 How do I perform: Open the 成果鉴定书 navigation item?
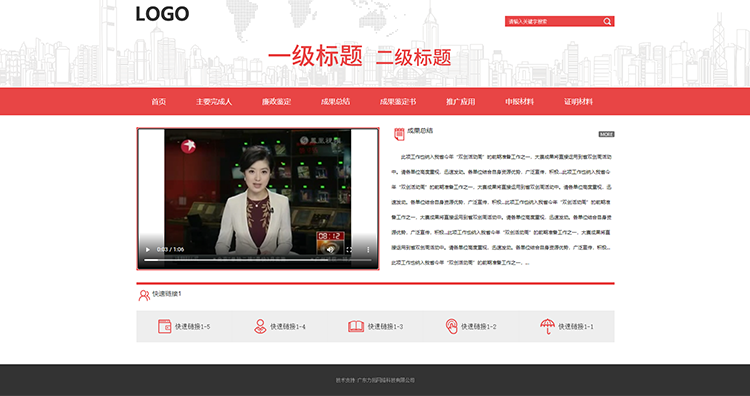pos(397,101)
